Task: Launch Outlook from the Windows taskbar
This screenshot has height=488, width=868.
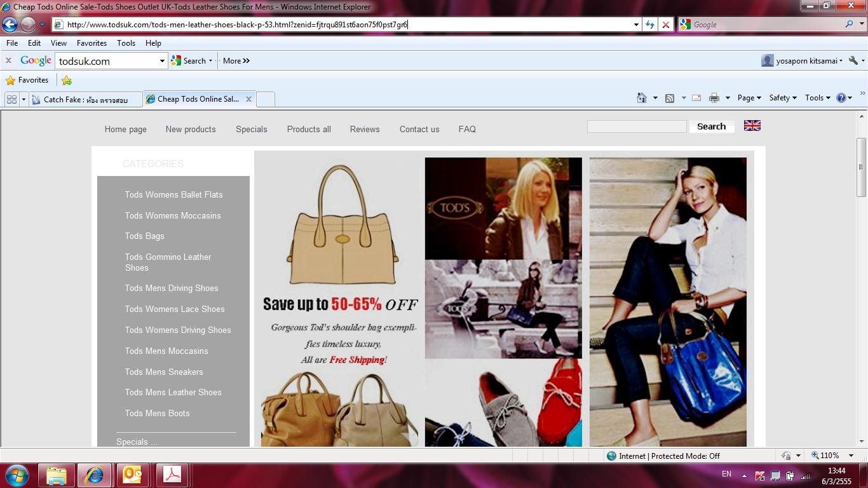Action: pos(132,475)
